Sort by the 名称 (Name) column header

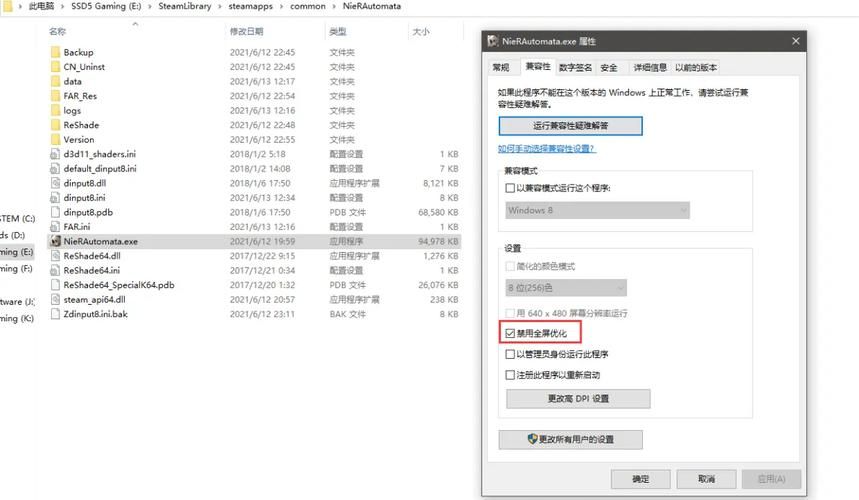(58, 32)
